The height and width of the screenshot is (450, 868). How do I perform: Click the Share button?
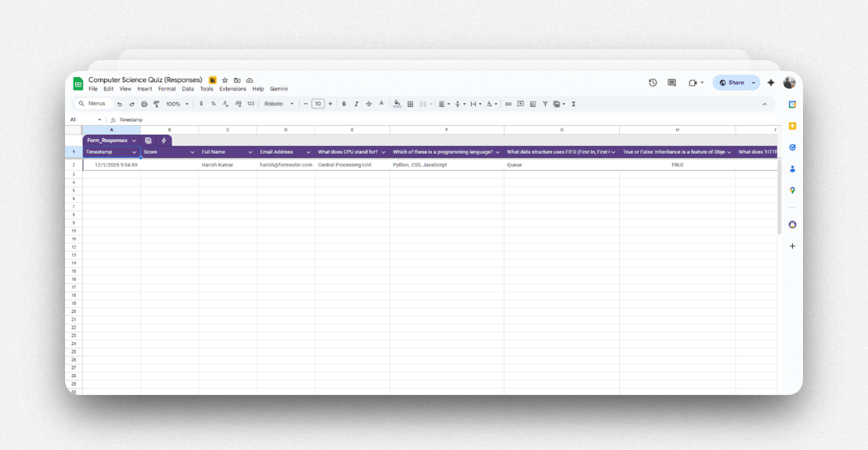coord(735,82)
